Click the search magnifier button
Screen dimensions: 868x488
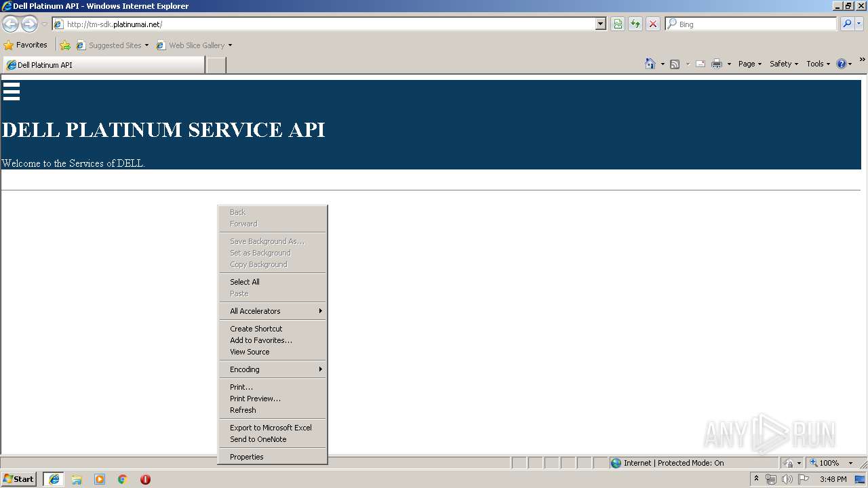coord(847,24)
